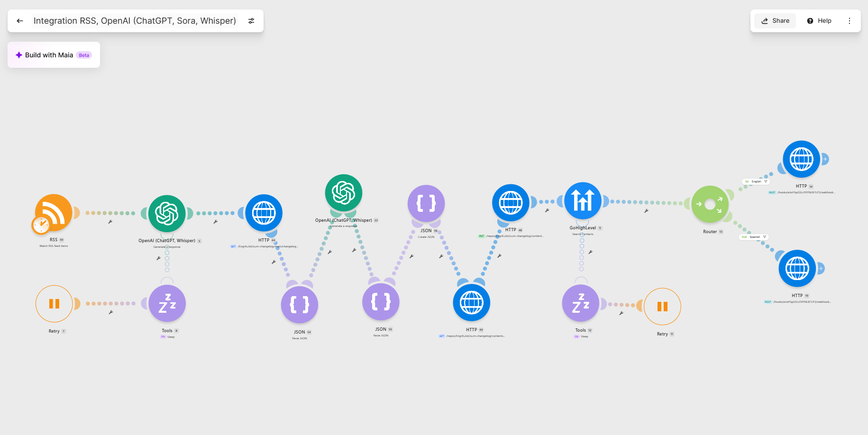Image resolution: width=868 pixels, height=435 pixels.
Task: Open OpenAI module numbered 5
Action: coord(167,213)
